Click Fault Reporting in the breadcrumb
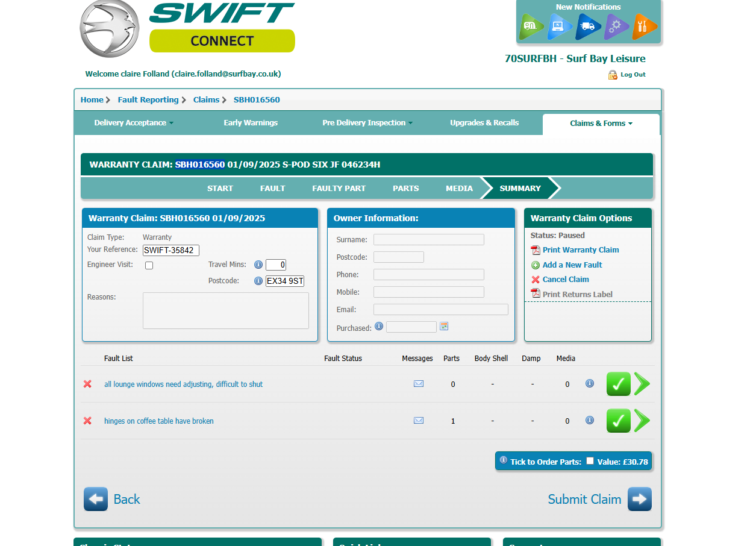This screenshot has height=546, width=756. [148, 100]
